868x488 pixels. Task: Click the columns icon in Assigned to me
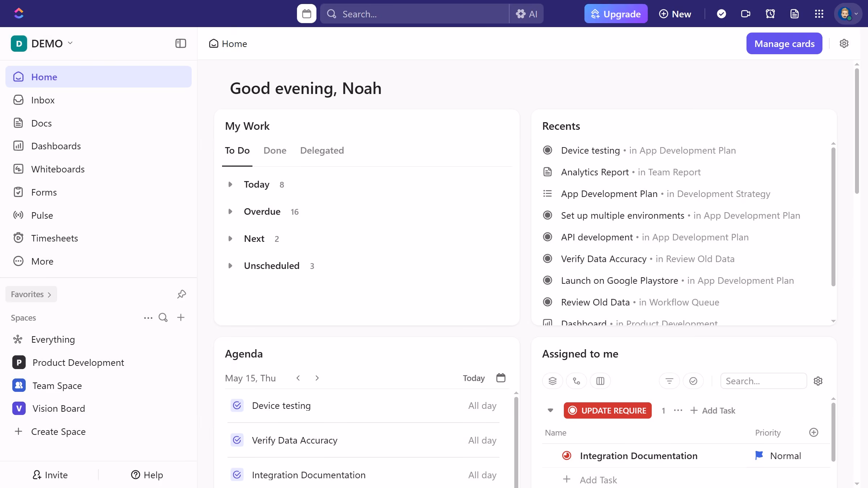click(x=600, y=381)
